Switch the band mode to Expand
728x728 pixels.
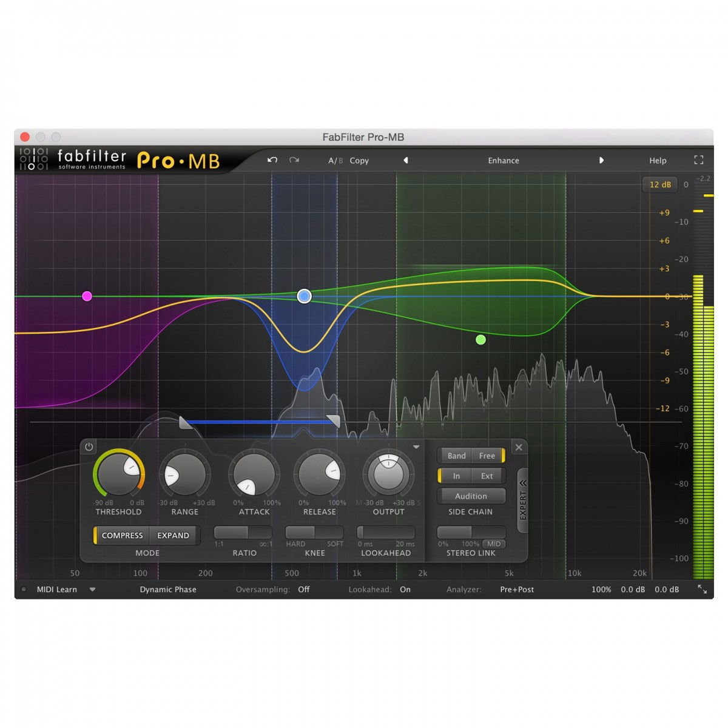click(174, 535)
